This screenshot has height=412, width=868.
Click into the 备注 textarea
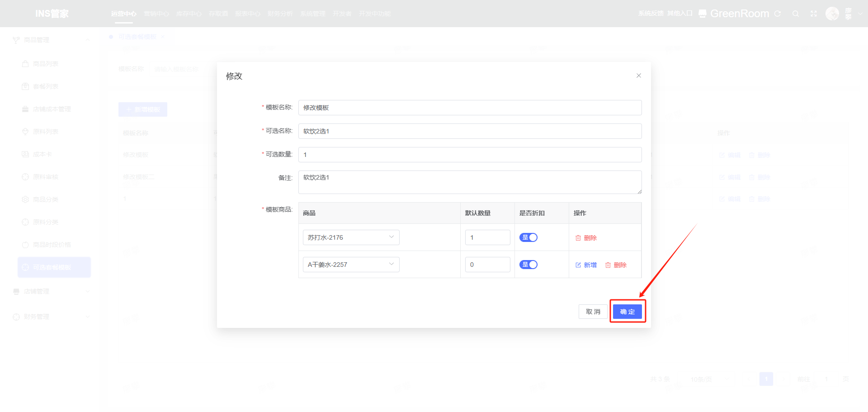(470, 182)
